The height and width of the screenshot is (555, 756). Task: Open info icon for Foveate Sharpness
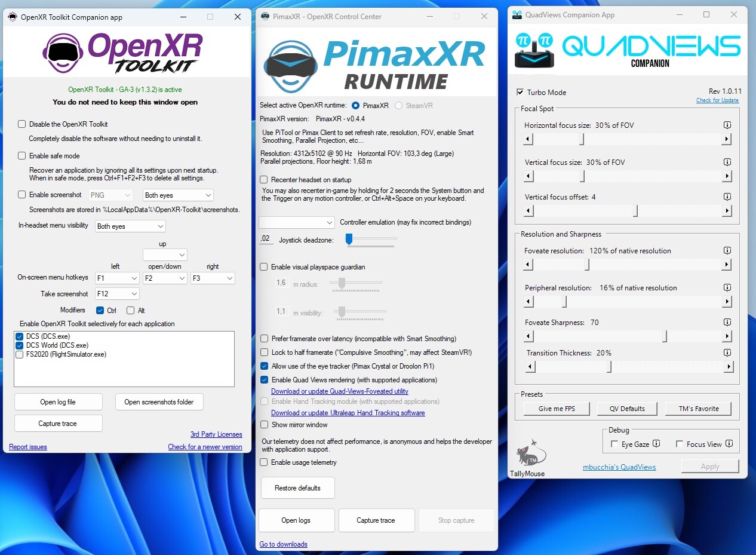pos(727,323)
